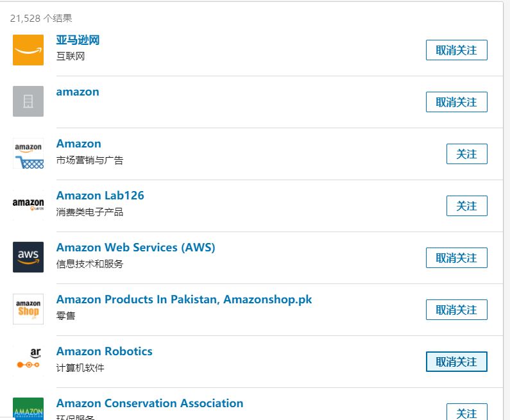Go to the Amazon Lab126 name link
The width and height of the screenshot is (510, 420).
100,196
